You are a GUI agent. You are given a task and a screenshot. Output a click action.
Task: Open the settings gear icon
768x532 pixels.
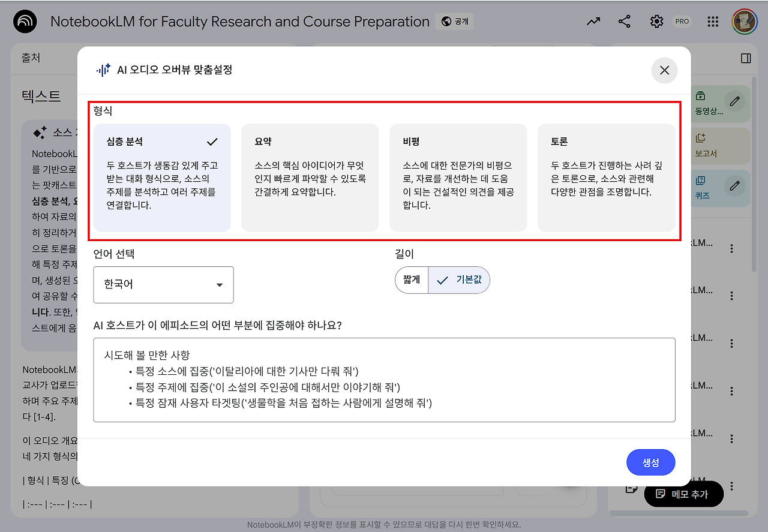coord(656,22)
